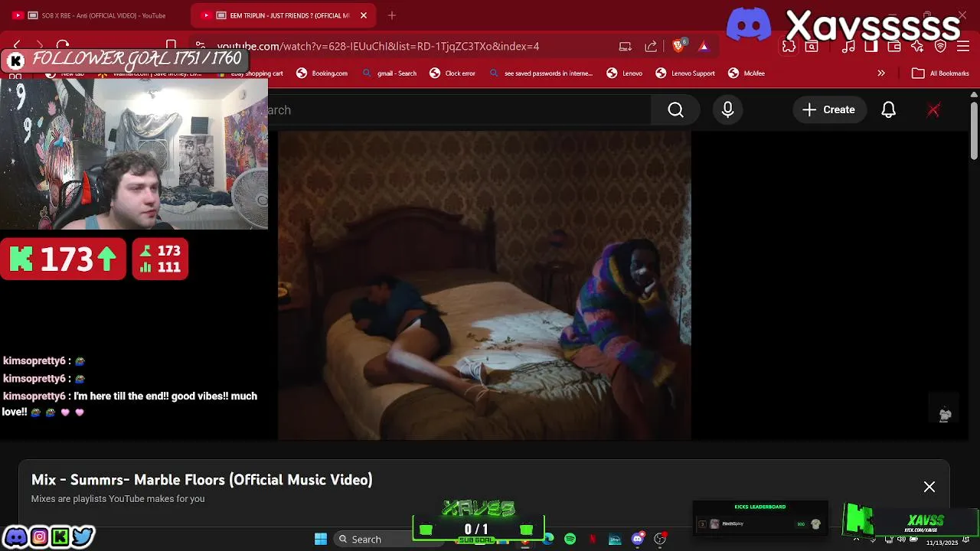Open a new browser tab
980x551 pixels.
coord(392,15)
